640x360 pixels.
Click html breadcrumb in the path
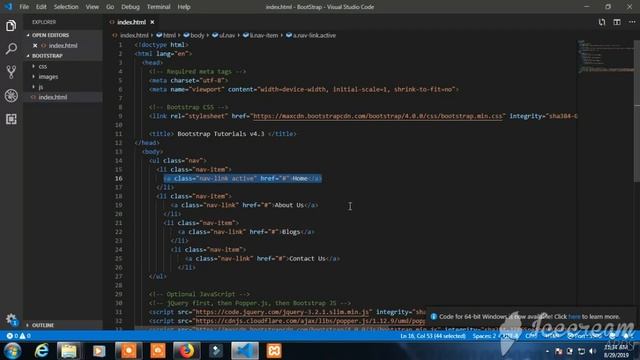click(166, 36)
